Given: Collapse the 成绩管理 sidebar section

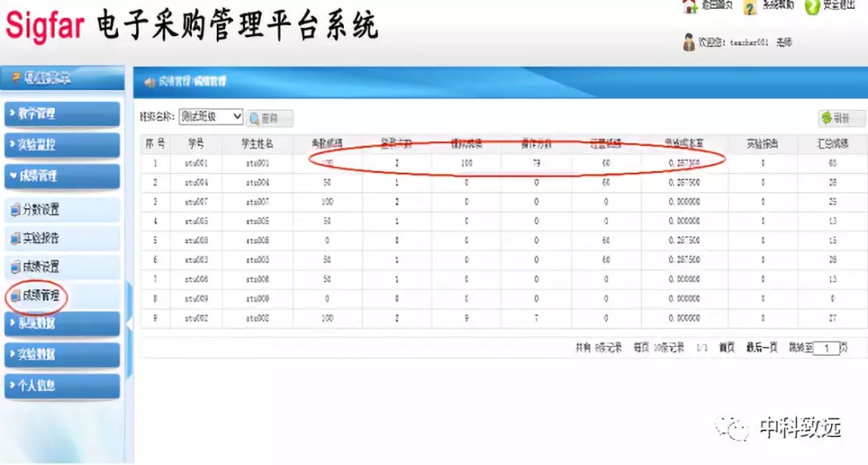Looking at the screenshot, I should coord(61,175).
